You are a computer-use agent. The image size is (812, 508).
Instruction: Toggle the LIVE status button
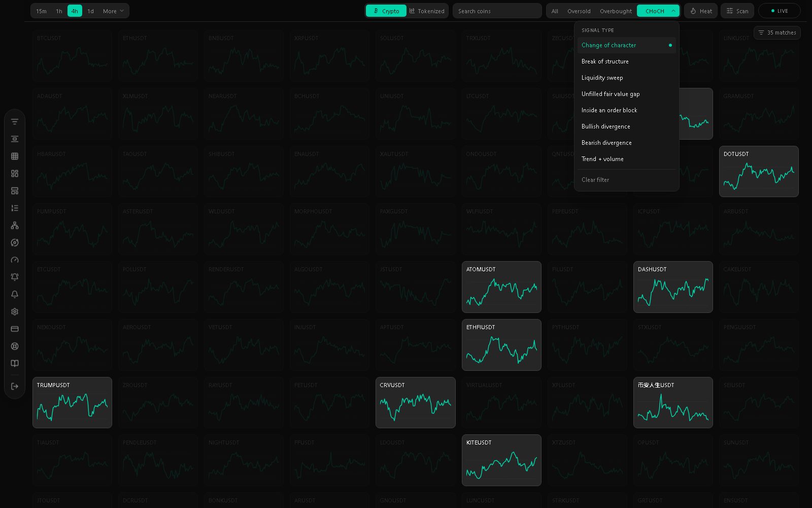[779, 11]
